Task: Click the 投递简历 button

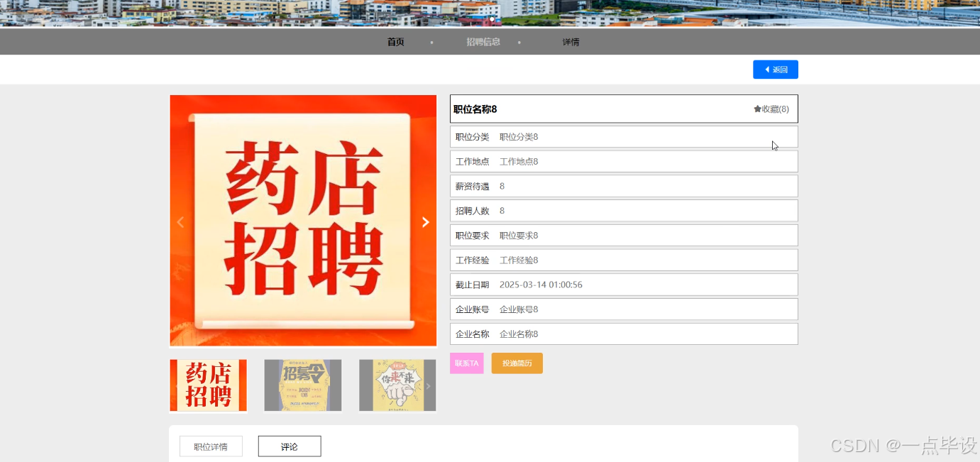Action: [x=517, y=363]
